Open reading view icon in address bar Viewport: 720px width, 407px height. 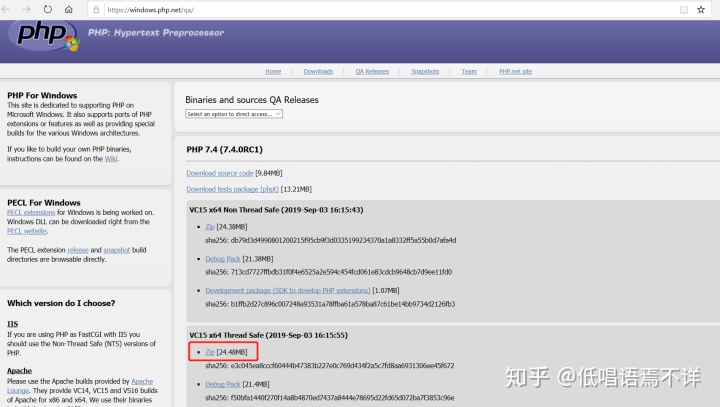pos(684,10)
